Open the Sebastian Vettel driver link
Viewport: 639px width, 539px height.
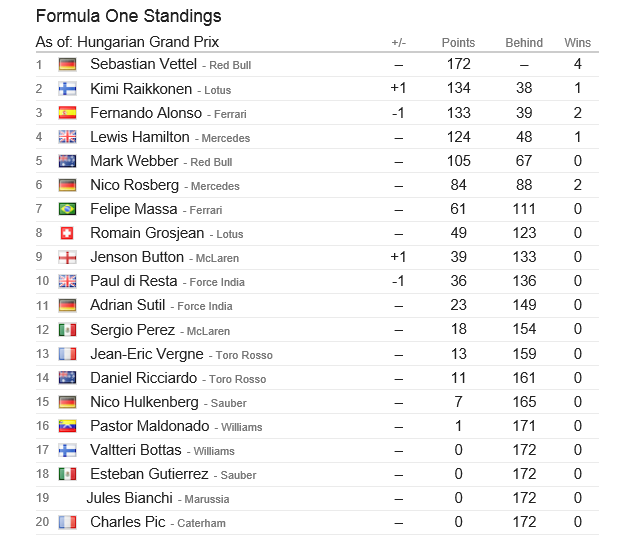click(x=143, y=64)
